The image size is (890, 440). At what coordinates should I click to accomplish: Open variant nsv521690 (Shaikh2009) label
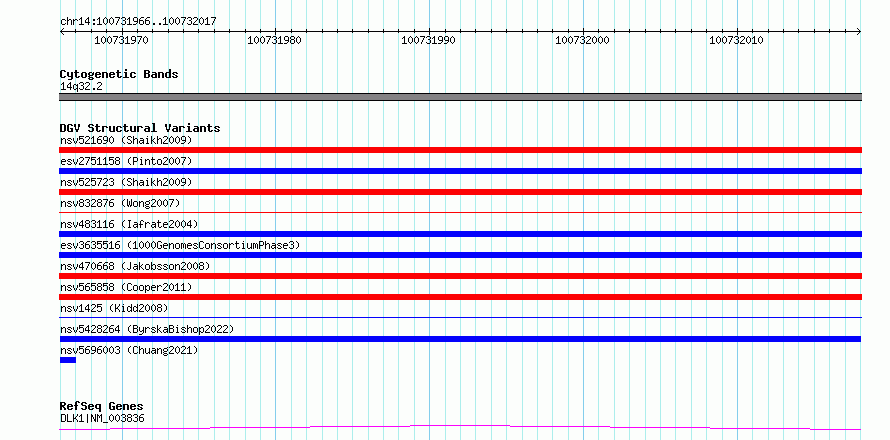tap(126, 140)
